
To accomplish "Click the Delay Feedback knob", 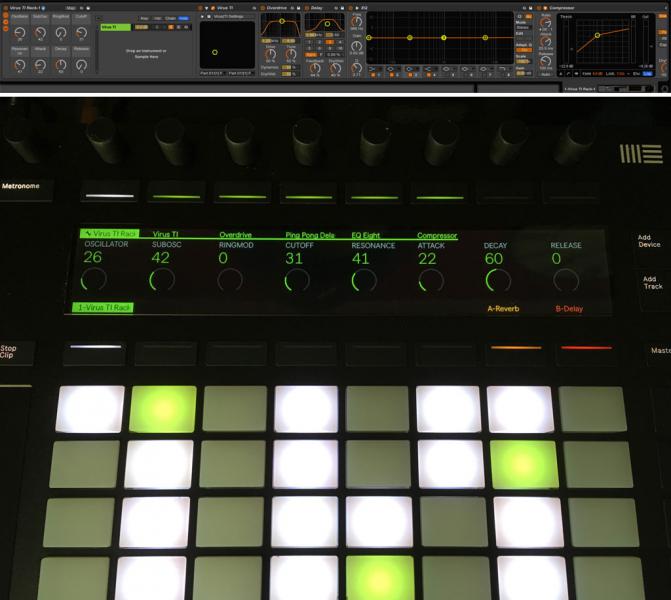I will coord(315,68).
